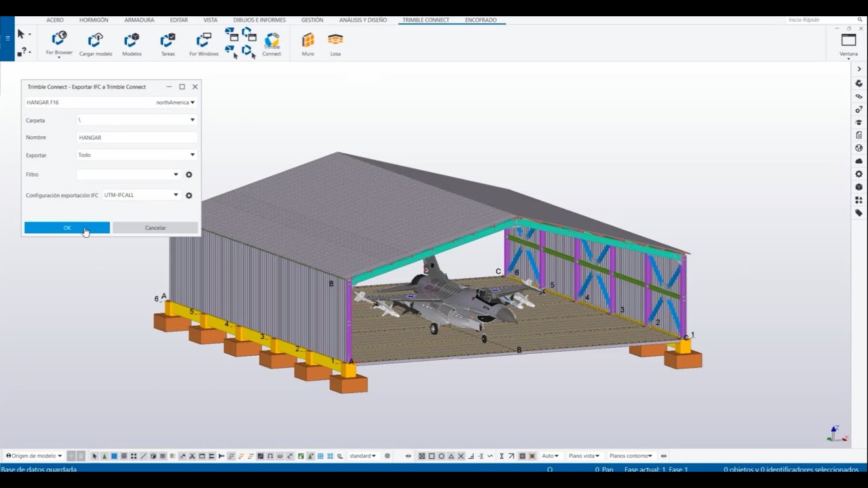Toggle the eye icon beside Planos contorno

pos(663,456)
